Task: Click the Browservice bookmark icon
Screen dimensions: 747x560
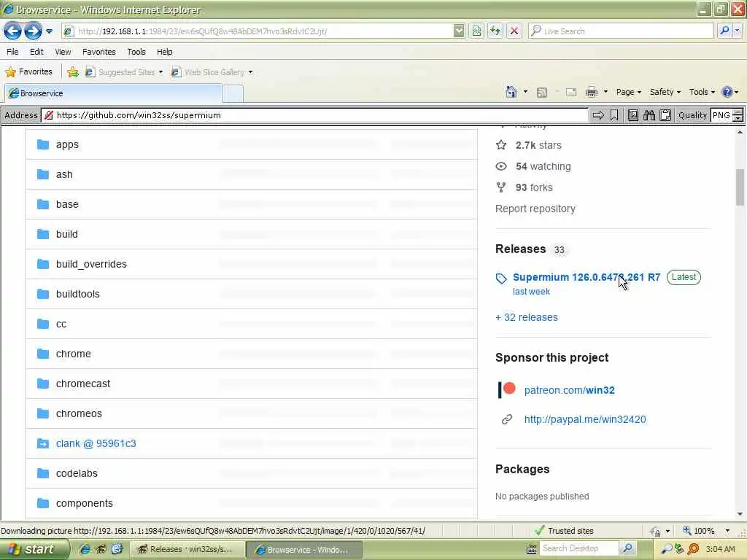Action: (x=614, y=115)
